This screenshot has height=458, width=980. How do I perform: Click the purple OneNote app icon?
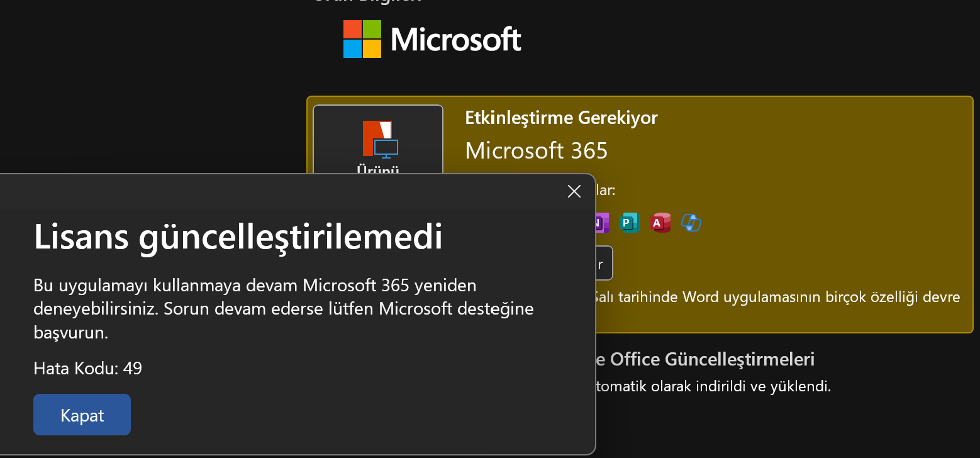click(x=602, y=223)
